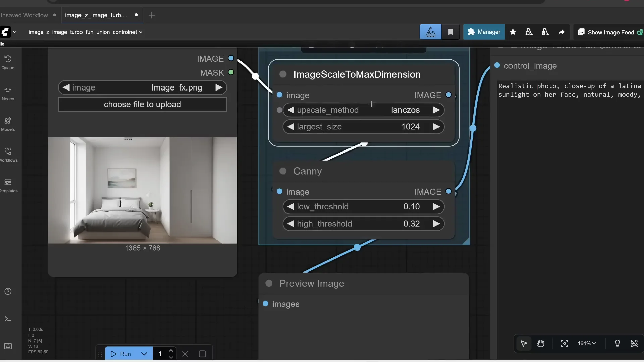Open the Templates panel
This screenshot has width=644, height=362.
[8, 185]
